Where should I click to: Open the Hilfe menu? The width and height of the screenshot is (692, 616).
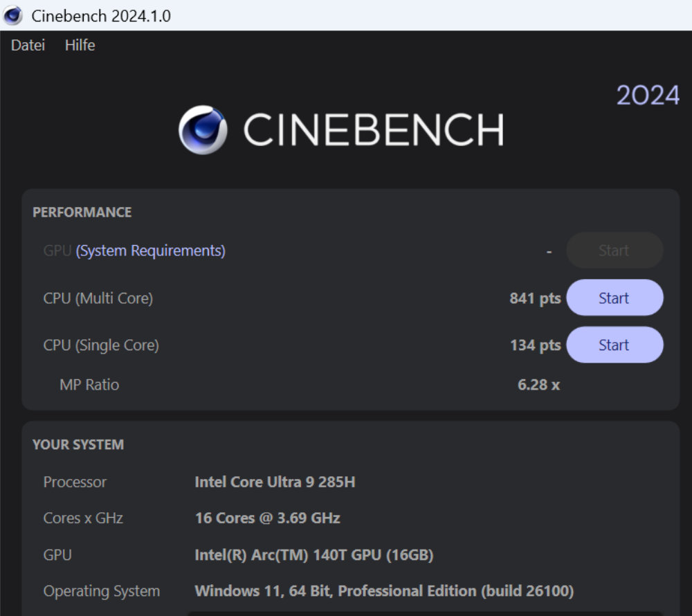pyautogui.click(x=80, y=46)
